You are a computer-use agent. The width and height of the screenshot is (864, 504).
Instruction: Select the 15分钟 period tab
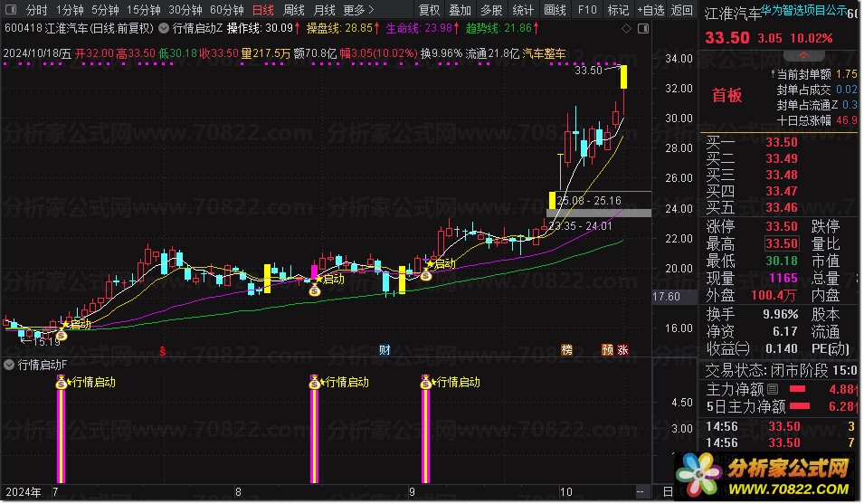coord(143,10)
